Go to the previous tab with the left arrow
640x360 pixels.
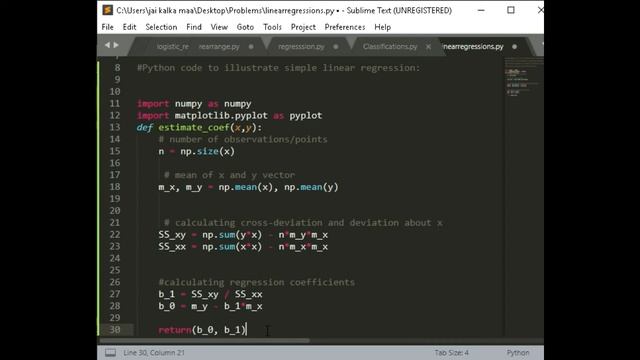coord(107,45)
